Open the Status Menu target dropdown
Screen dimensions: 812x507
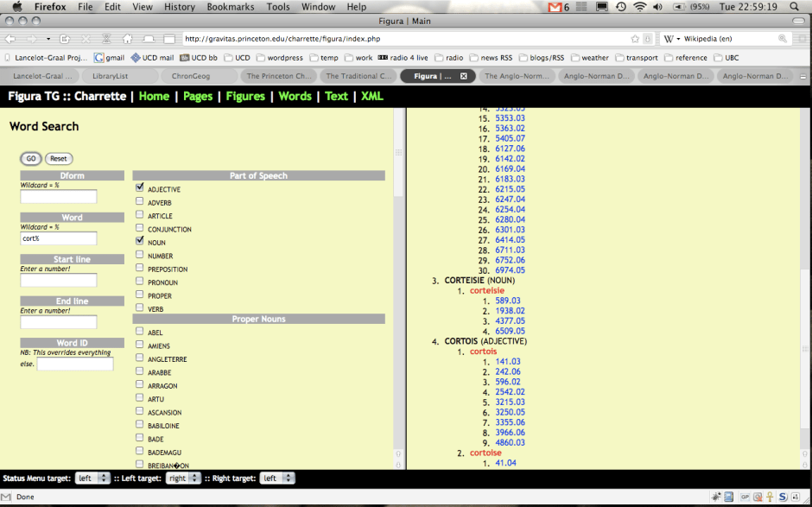(x=93, y=478)
